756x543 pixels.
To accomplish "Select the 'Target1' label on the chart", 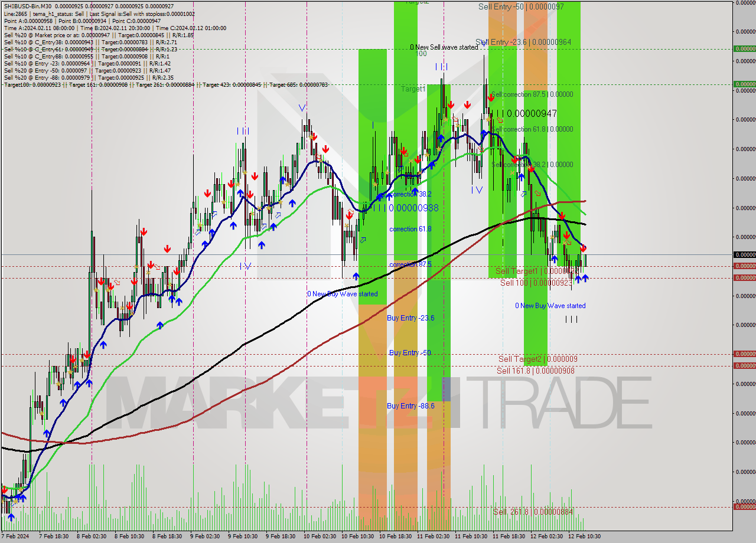I will click(413, 89).
